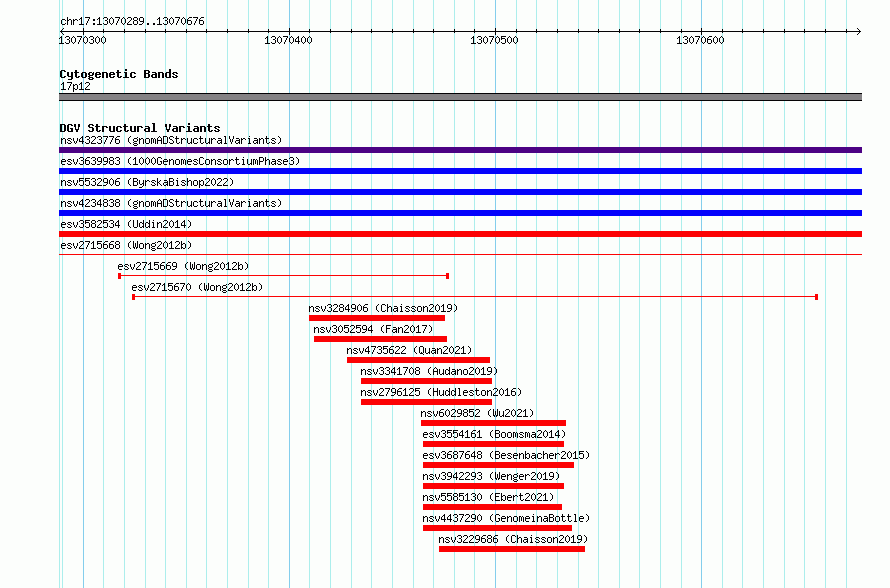Image resolution: width=890 pixels, height=588 pixels.
Task: Select nsv3284906 Chaisson2019 variant
Action: (x=383, y=308)
